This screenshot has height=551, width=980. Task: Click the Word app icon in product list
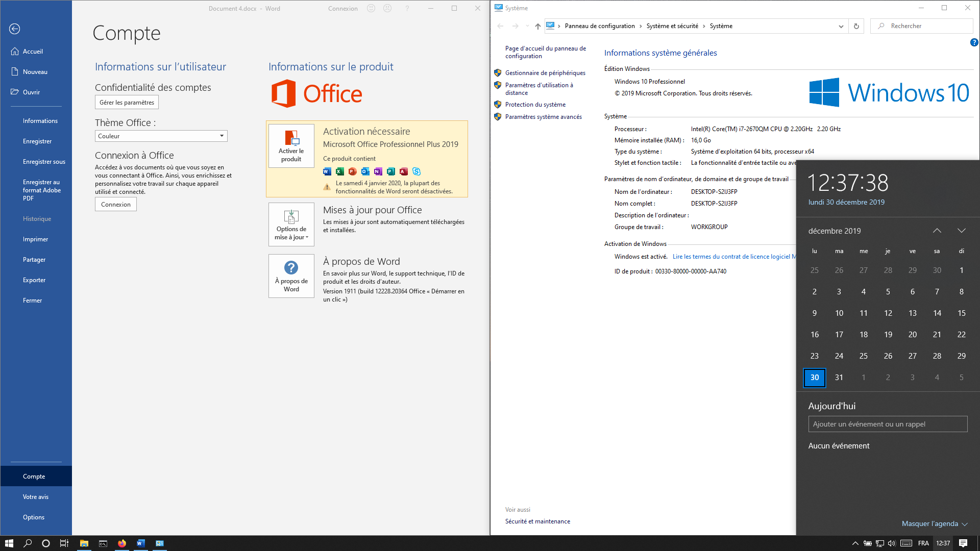pos(327,171)
